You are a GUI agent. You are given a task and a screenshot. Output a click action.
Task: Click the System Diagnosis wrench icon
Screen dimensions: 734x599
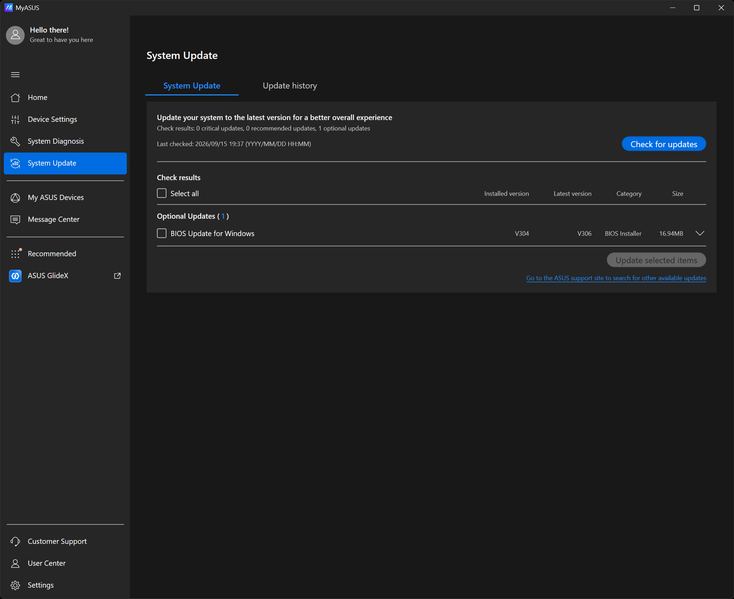coord(15,141)
